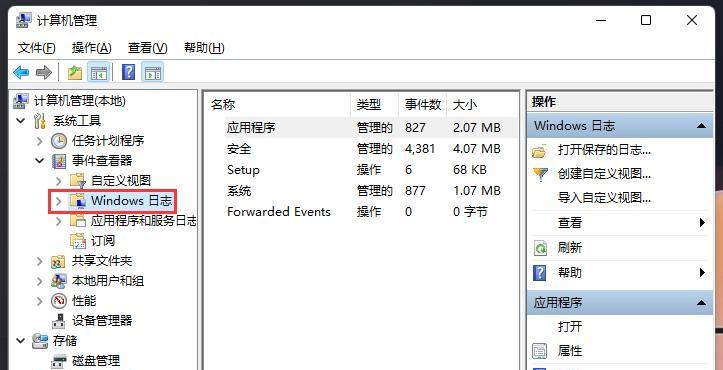The width and height of the screenshot is (723, 370).
Task: Click the 属性 properties icon
Action: coord(539,351)
